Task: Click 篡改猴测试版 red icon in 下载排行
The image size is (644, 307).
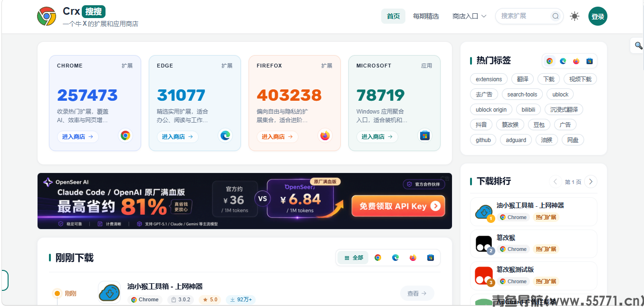Action: tap(484, 276)
